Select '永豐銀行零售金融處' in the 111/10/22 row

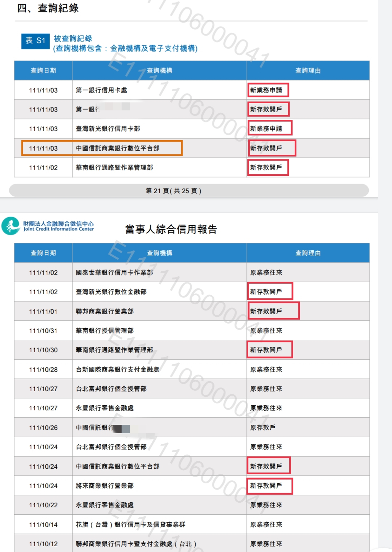click(105, 505)
